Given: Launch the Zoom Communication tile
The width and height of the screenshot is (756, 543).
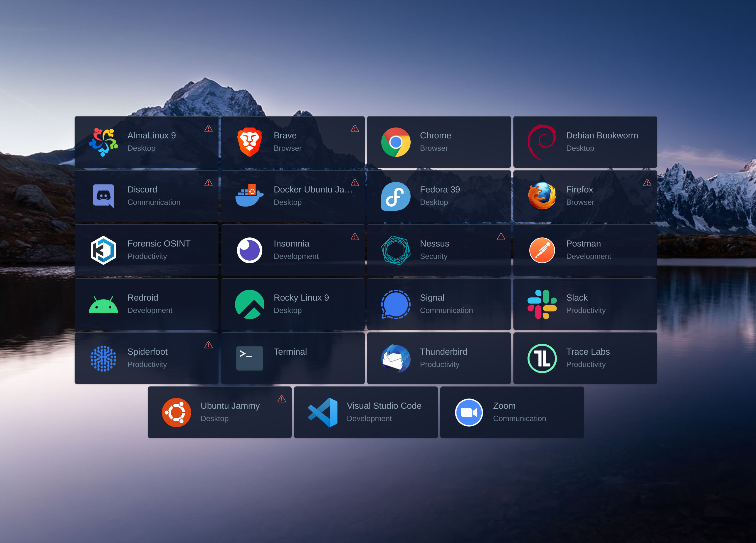Looking at the screenshot, I should [512, 412].
